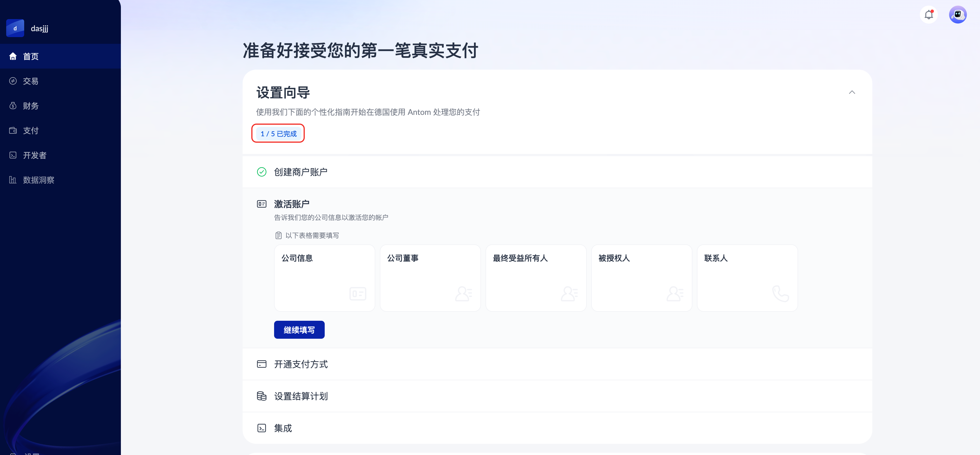Viewport: 980px width, 455px height.
Task: Click the green check icon for 创建商户账户
Action: tap(261, 172)
